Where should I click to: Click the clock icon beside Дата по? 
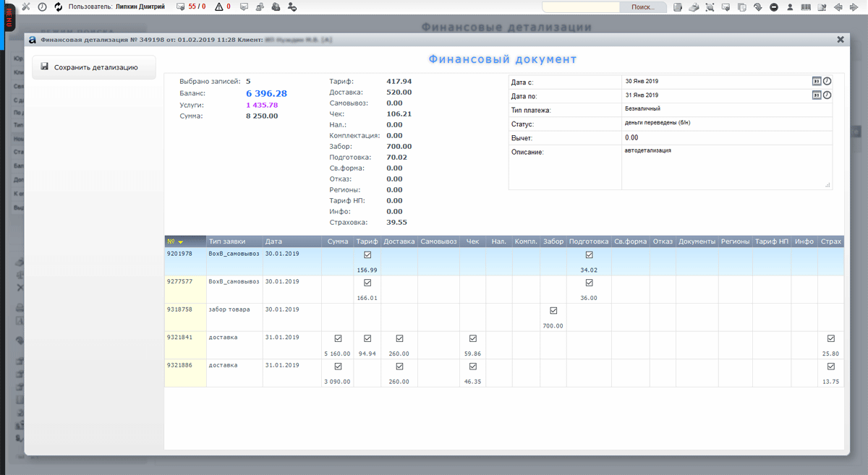click(x=827, y=95)
